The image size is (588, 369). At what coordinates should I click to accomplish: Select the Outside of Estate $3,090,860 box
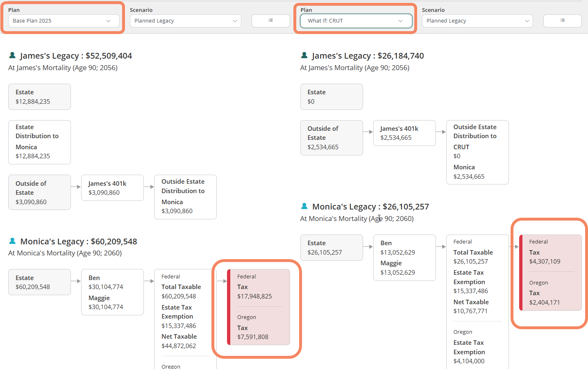coord(39,192)
